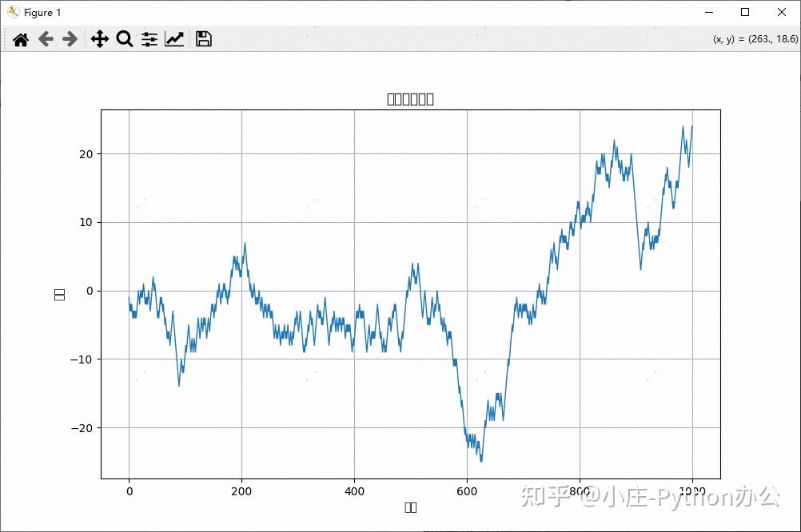Save the figure using the floppy disk icon
Screen dimensions: 801x532
[x=203, y=38]
